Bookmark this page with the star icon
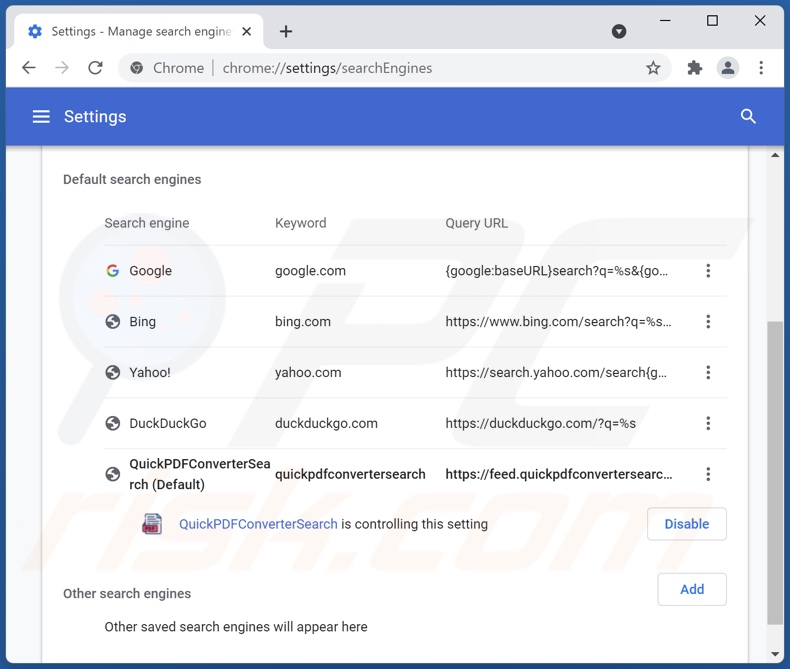 (653, 68)
